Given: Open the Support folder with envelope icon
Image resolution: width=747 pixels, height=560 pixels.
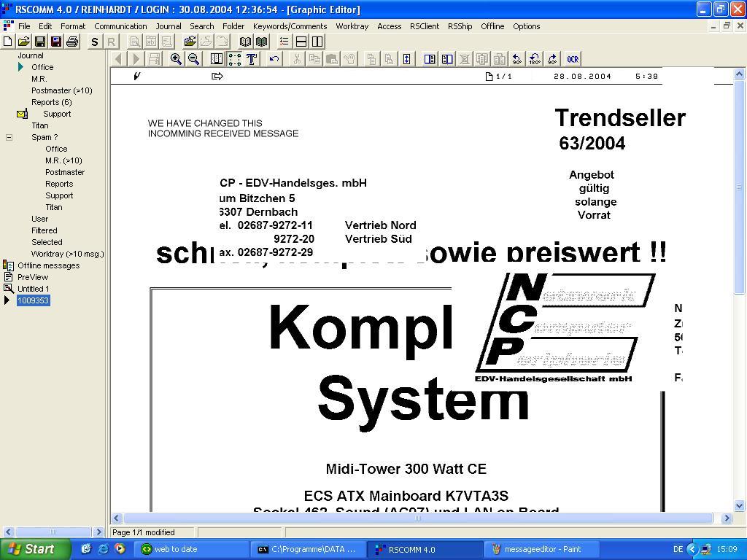Looking at the screenshot, I should click(56, 114).
